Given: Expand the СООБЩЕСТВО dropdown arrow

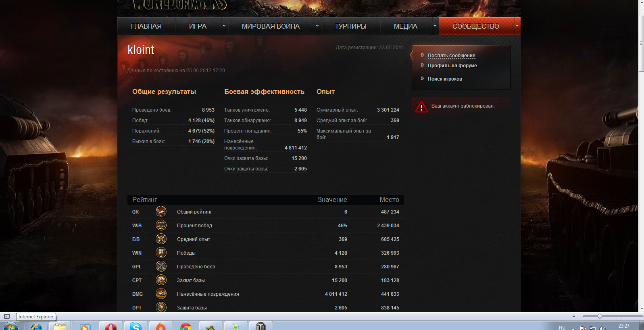Looking at the screenshot, I should (x=517, y=26).
